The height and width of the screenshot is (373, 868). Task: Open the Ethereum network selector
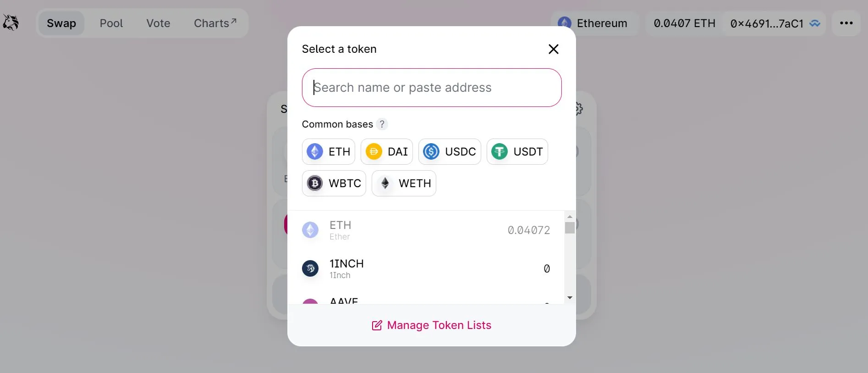pos(593,23)
